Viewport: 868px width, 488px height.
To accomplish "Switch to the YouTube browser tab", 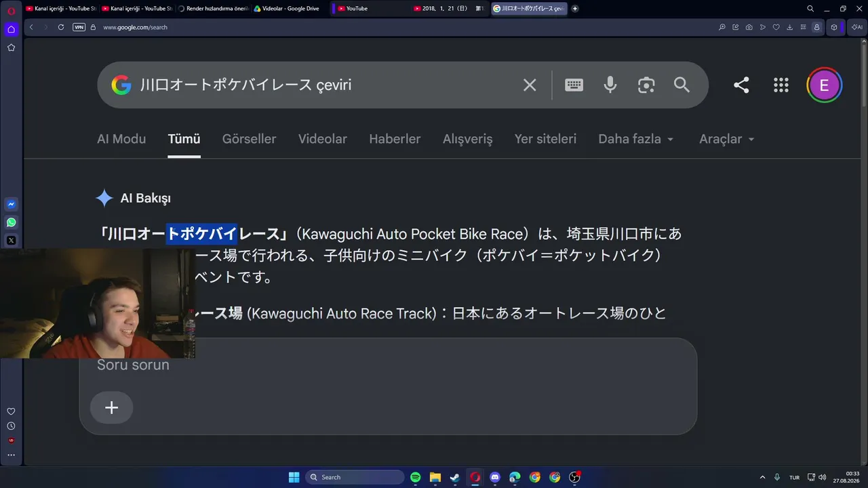I will click(369, 9).
